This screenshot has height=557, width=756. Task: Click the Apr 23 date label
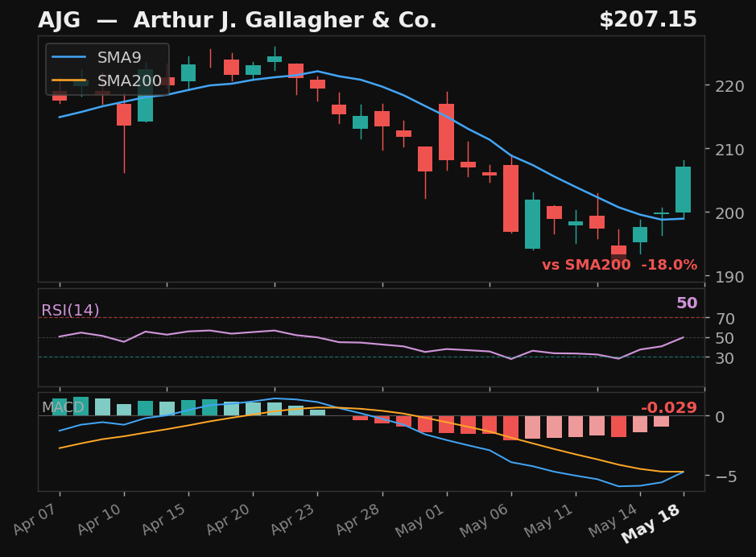[x=294, y=519]
